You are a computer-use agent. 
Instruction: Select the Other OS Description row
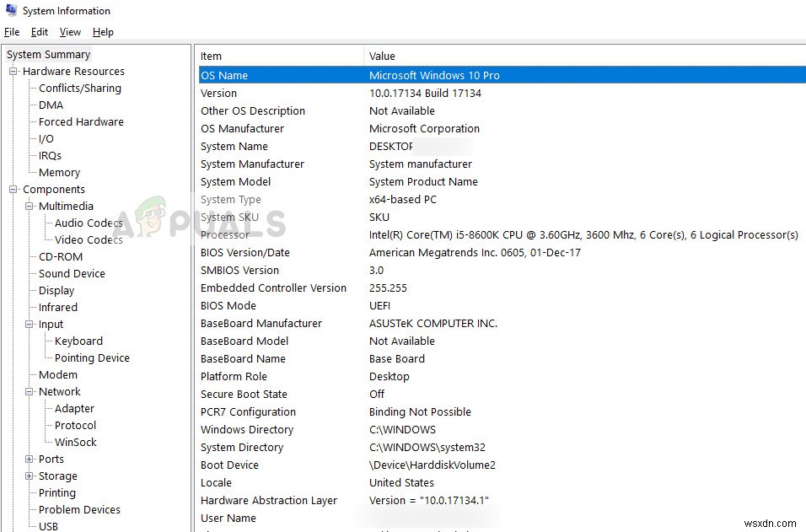pyautogui.click(x=502, y=111)
